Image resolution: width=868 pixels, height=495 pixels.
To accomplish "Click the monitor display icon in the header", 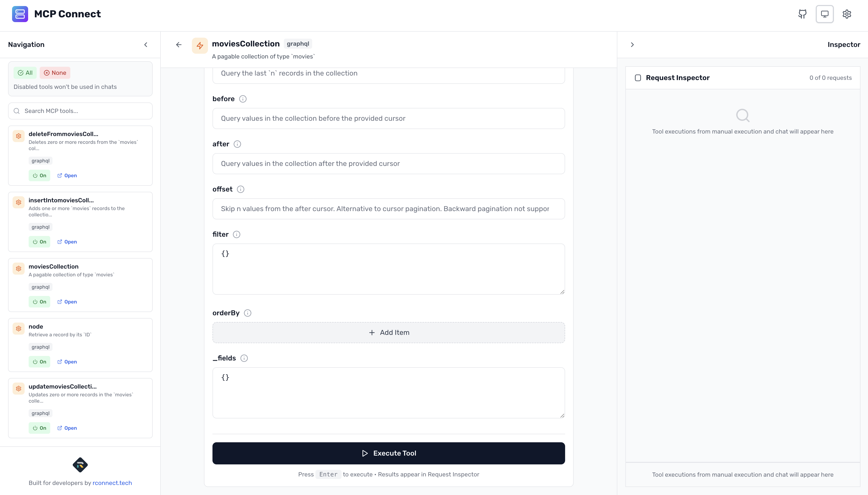I will coord(825,14).
